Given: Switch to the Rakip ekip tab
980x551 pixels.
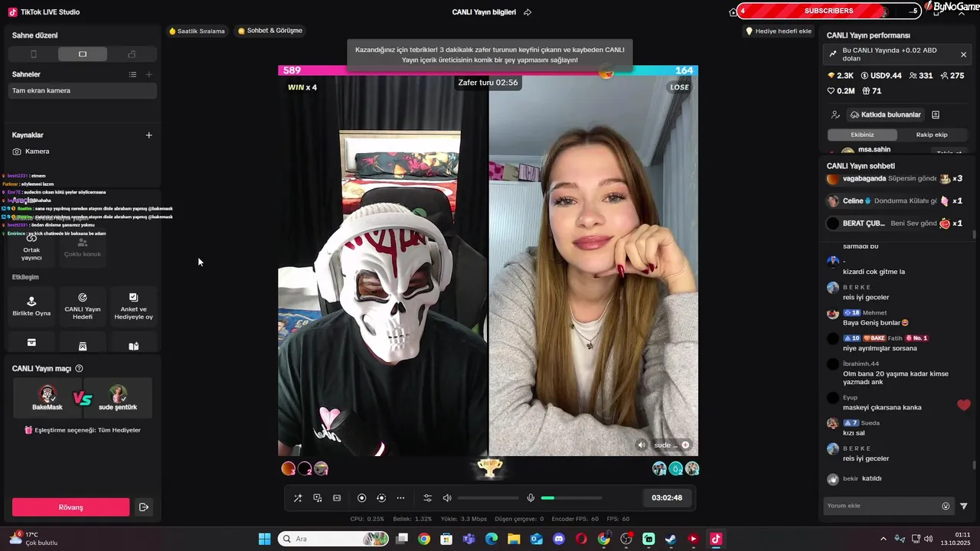Looking at the screenshot, I should [931, 135].
